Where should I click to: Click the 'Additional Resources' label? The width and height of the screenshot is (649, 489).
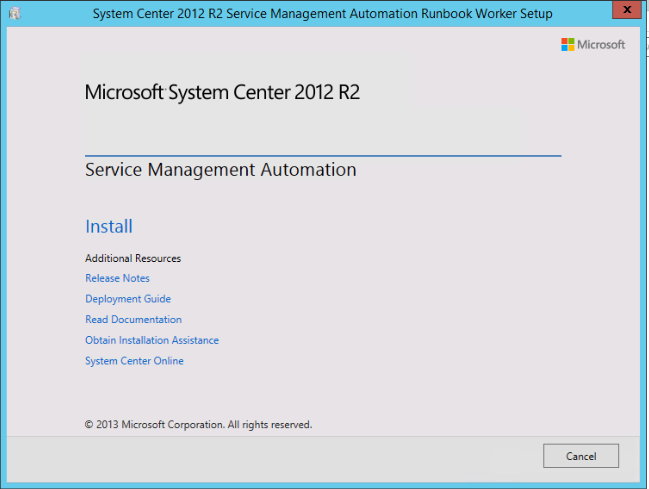point(133,258)
